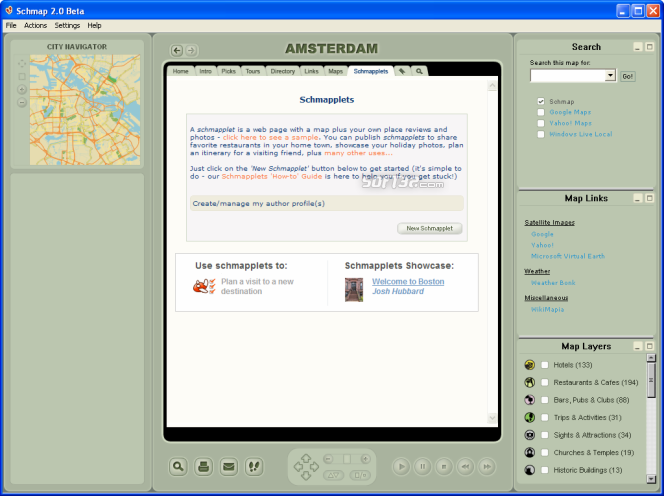The height and width of the screenshot is (496, 664).
Task: Click the Hotels layer icon
Action: point(529,365)
